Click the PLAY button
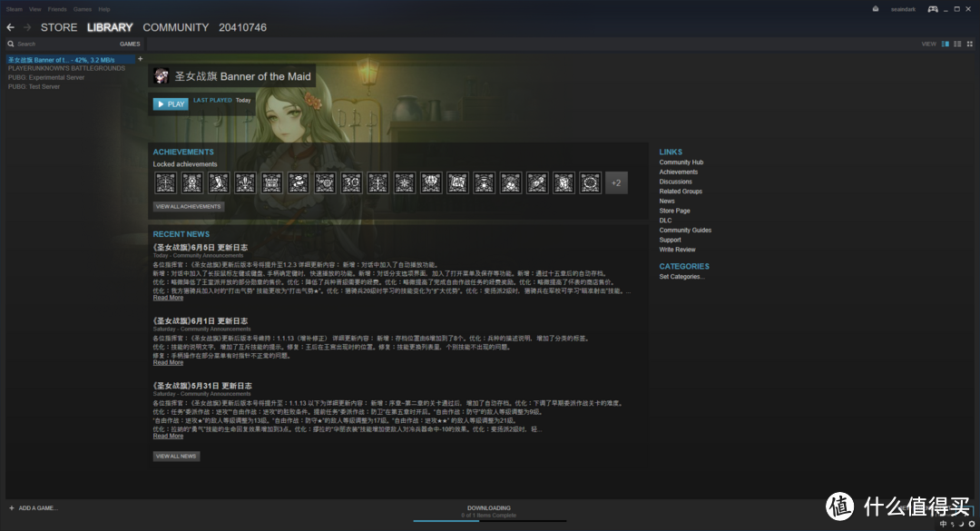Viewport: 980px width, 531px height. pyautogui.click(x=171, y=103)
